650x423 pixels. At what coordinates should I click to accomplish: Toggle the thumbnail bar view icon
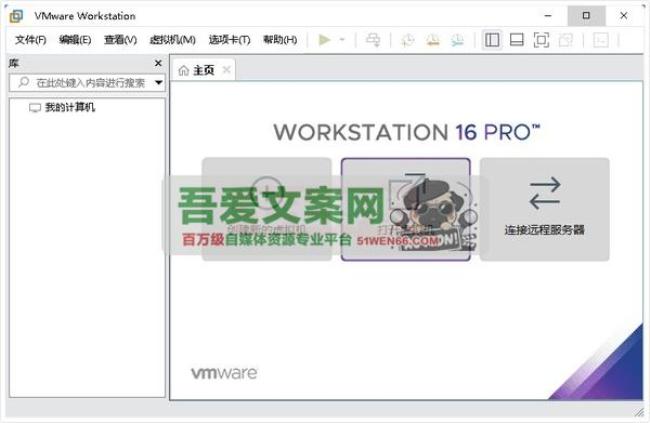(517, 40)
